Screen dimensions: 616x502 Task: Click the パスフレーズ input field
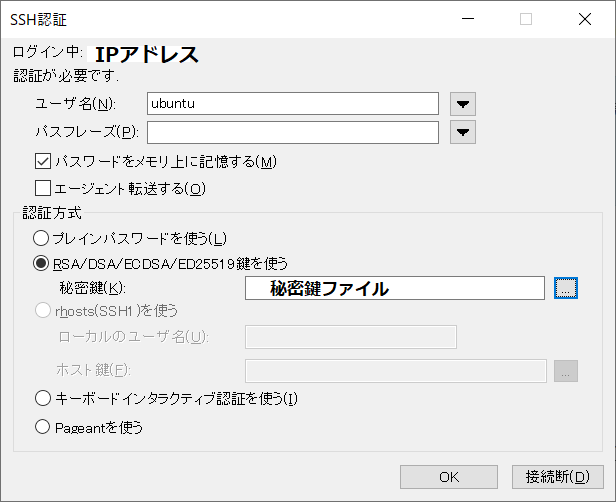pos(292,132)
